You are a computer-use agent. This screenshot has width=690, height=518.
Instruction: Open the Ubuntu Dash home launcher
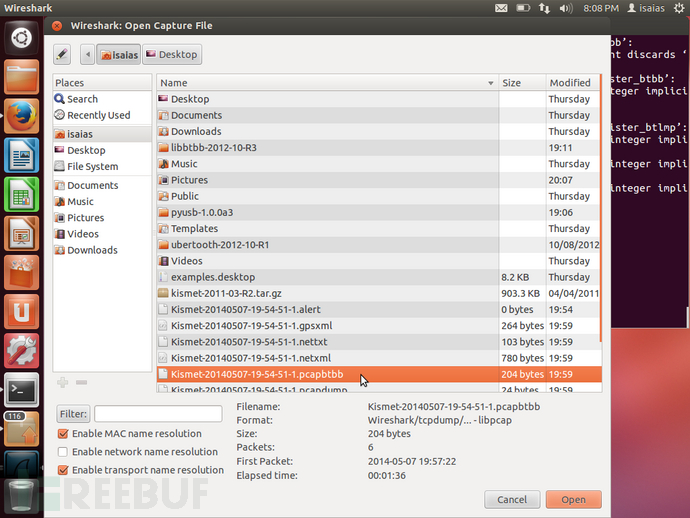coord(21,37)
